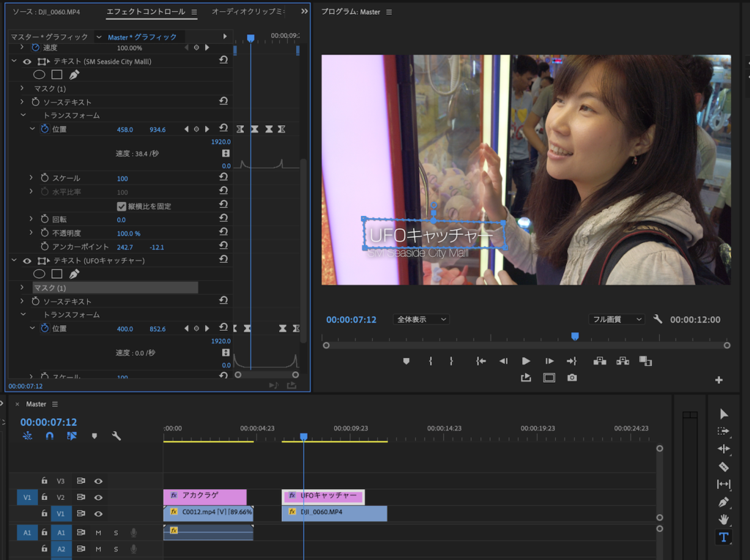Select the Pen tool in the tools panel
Image resolution: width=750 pixels, height=560 pixels.
[x=724, y=502]
